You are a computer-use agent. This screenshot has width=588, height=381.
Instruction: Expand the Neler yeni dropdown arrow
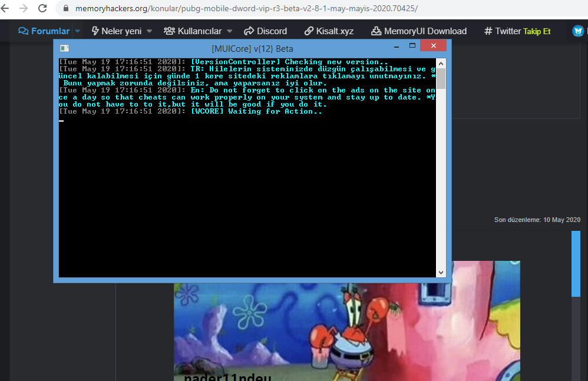(x=149, y=31)
